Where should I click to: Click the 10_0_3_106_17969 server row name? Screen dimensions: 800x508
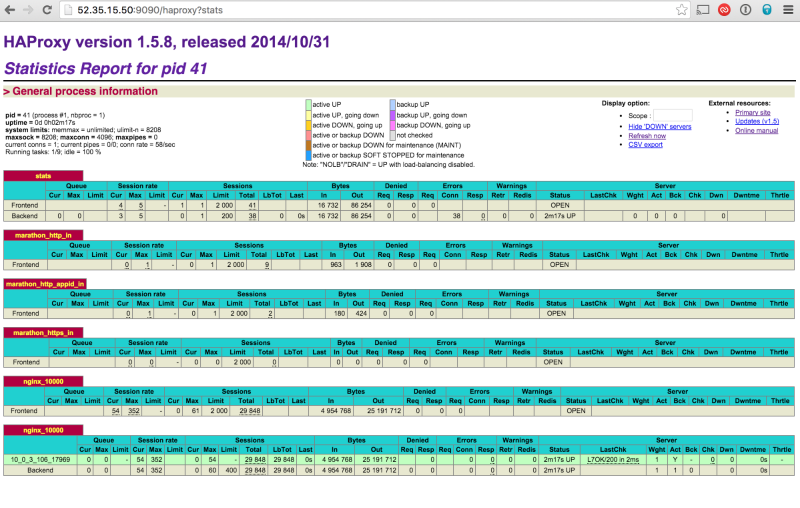[x=40, y=460]
